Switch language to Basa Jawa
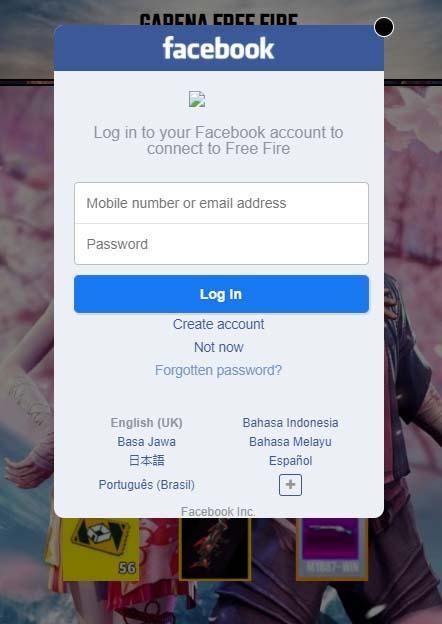This screenshot has height=624, width=442. (146, 442)
